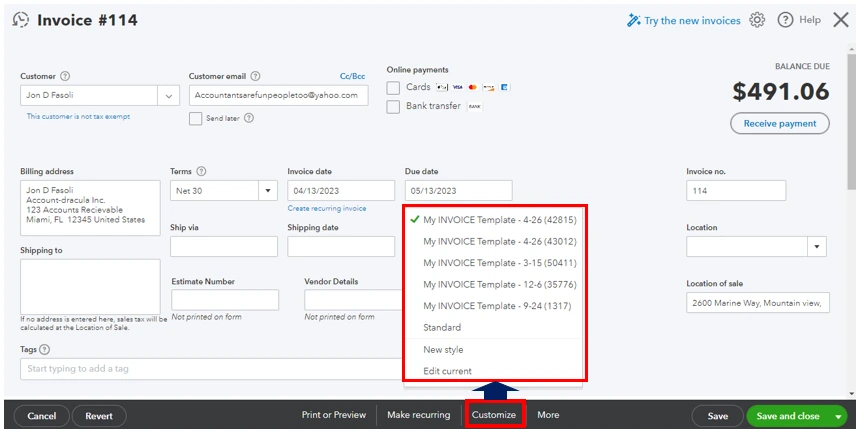
Task: Click the info icon next to Customer label
Action: point(65,76)
